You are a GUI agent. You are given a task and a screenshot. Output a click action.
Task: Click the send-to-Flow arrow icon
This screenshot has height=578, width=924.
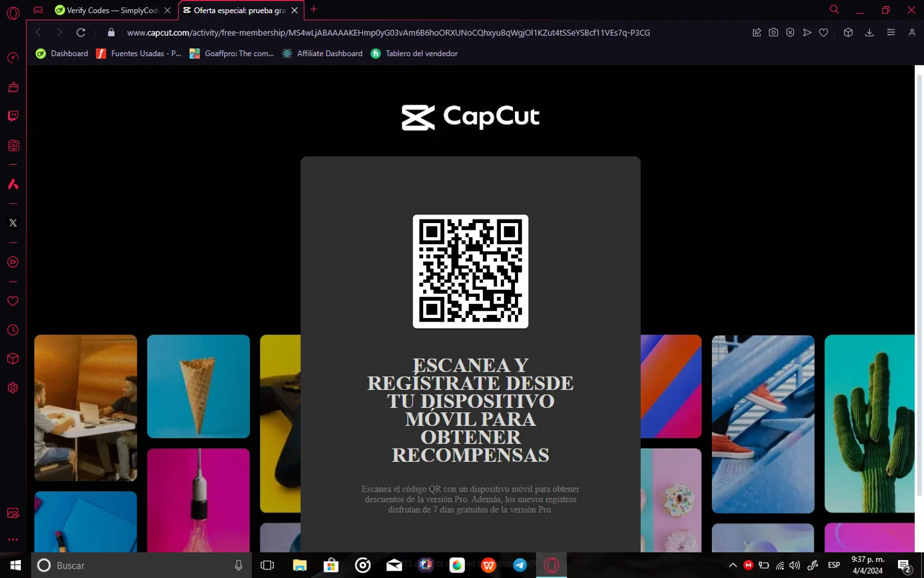point(807,33)
